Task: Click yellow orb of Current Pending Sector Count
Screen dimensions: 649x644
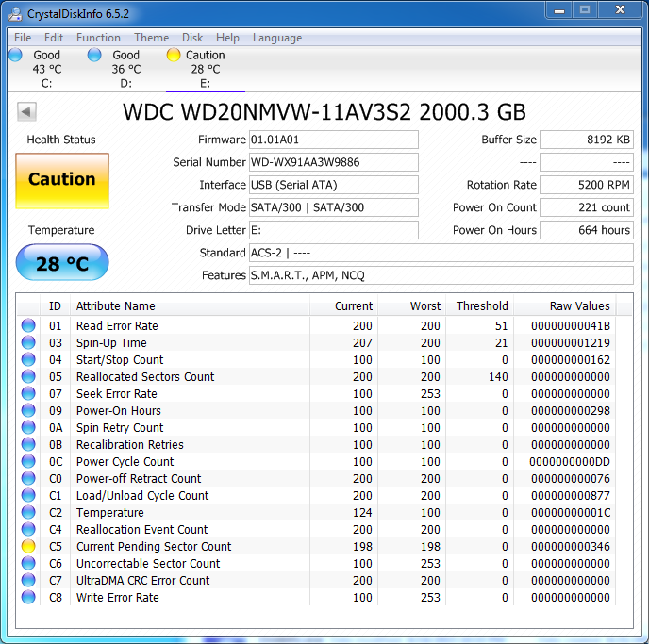Action: 28,546
